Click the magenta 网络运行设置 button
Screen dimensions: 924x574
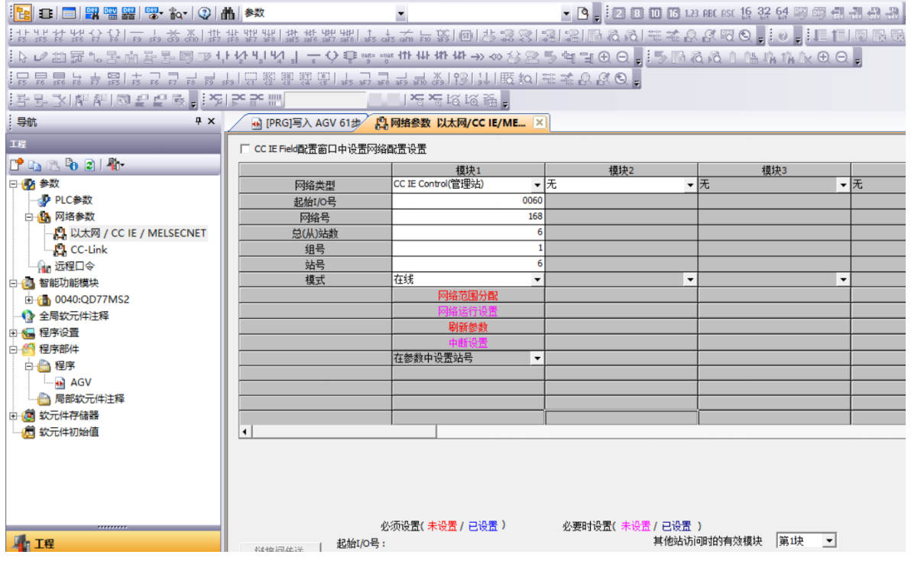468,311
